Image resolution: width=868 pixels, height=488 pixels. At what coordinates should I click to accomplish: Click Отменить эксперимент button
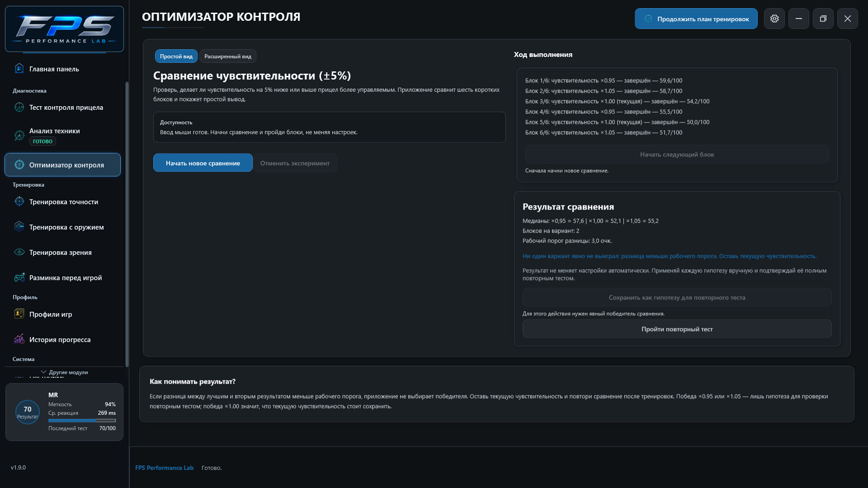[295, 163]
